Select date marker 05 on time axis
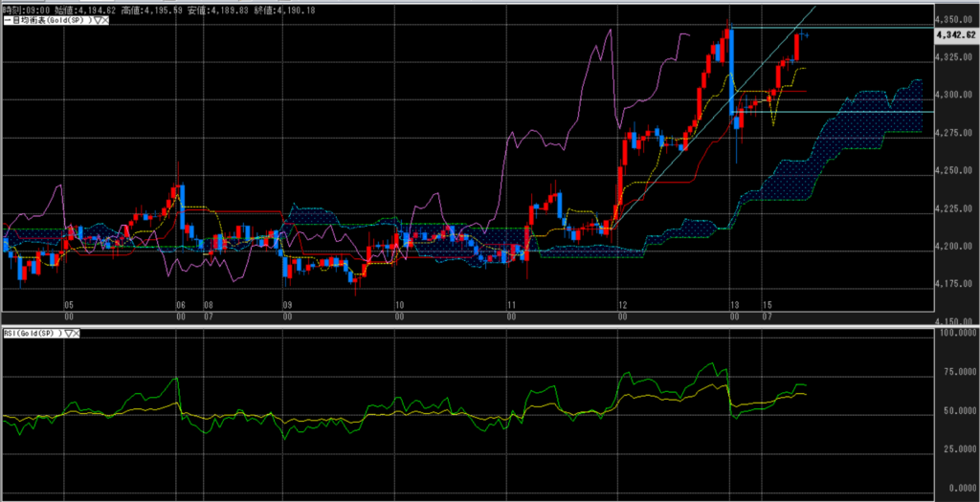This screenshot has width=980, height=502. (x=68, y=305)
